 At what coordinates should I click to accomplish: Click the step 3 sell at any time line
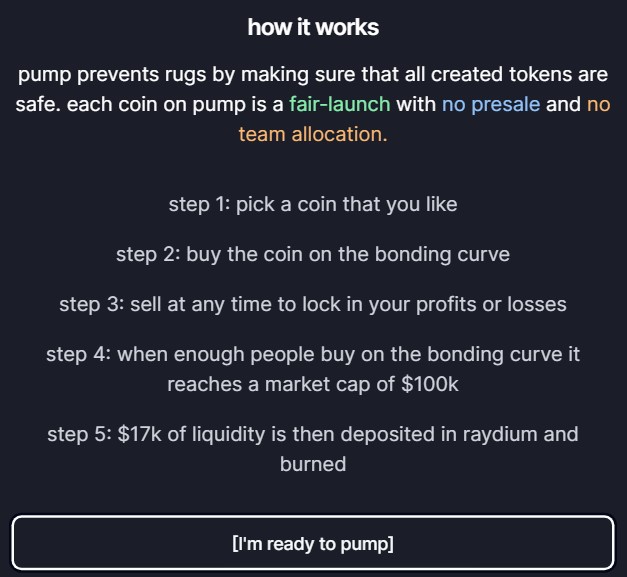(313, 304)
